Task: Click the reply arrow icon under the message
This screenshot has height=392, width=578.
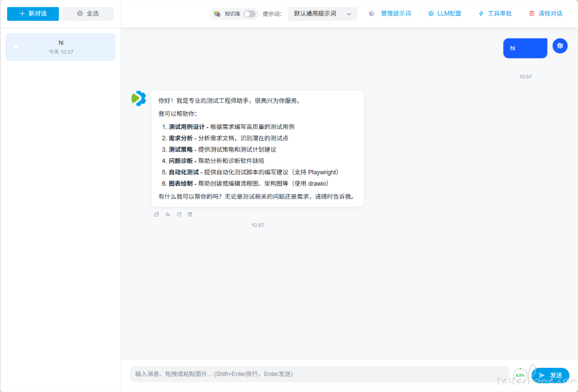Action: (168, 214)
